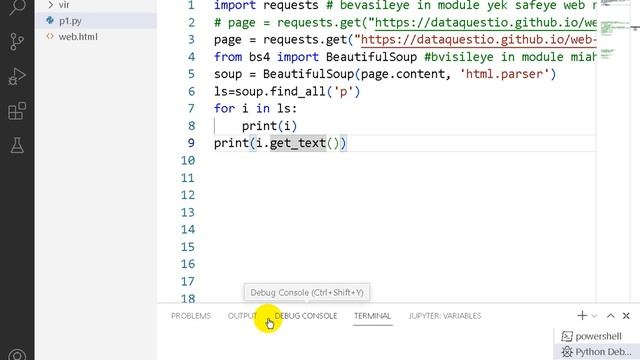Switch to the Debug Console tab

tap(306, 316)
